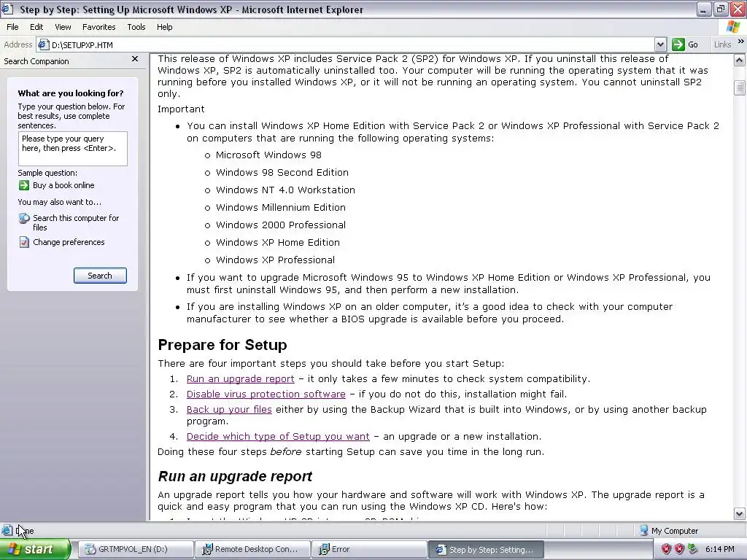Image resolution: width=747 pixels, height=560 pixels.
Task: Click the Change preferences checklist icon
Action: click(24, 242)
